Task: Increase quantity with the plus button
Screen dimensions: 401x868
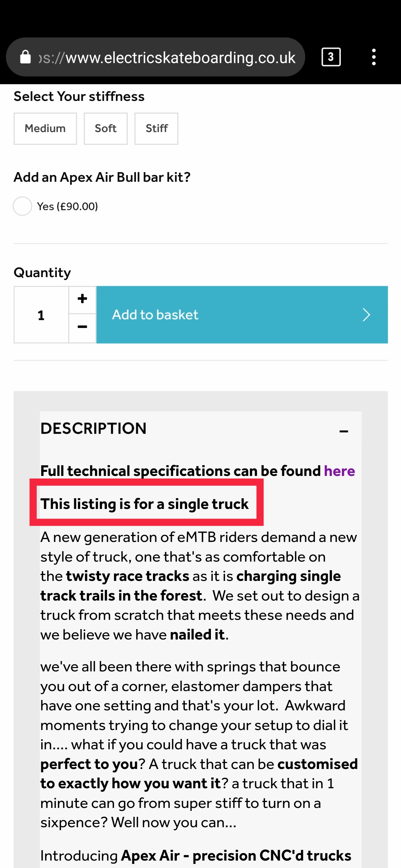Action: tap(82, 299)
